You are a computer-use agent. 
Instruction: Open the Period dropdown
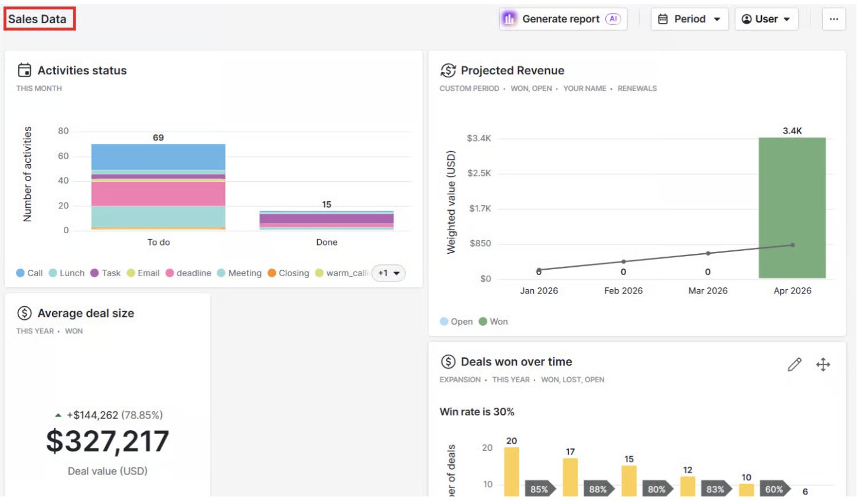(689, 19)
